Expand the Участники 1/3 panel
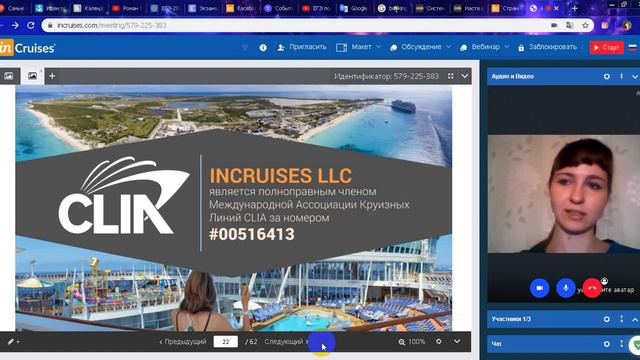640x360 pixels. point(635,319)
